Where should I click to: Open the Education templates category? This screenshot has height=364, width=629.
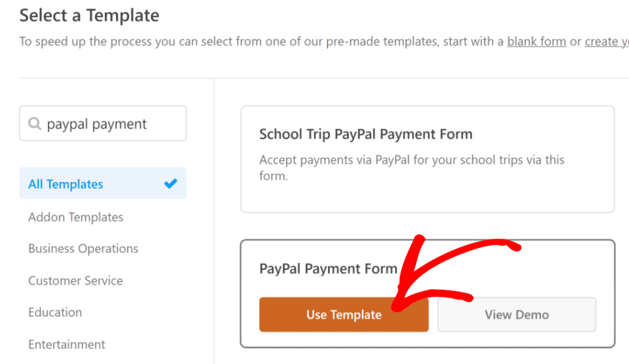coord(55,312)
